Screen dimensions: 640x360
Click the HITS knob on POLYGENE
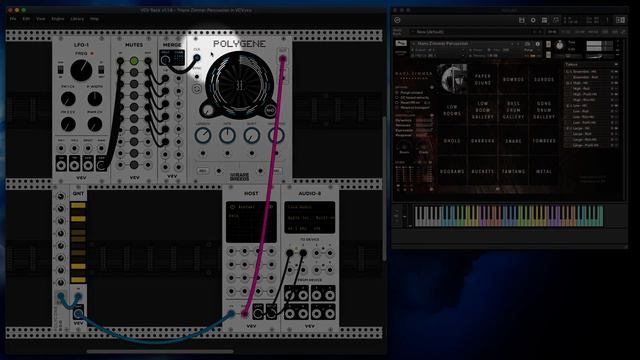point(227,135)
